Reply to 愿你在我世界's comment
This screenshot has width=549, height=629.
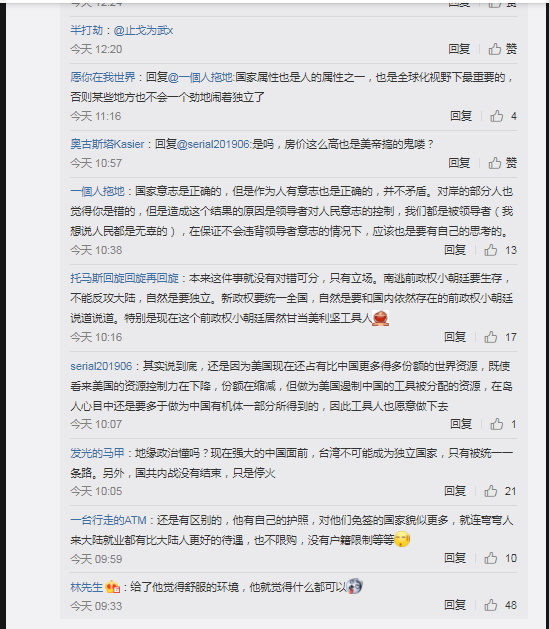(x=461, y=116)
